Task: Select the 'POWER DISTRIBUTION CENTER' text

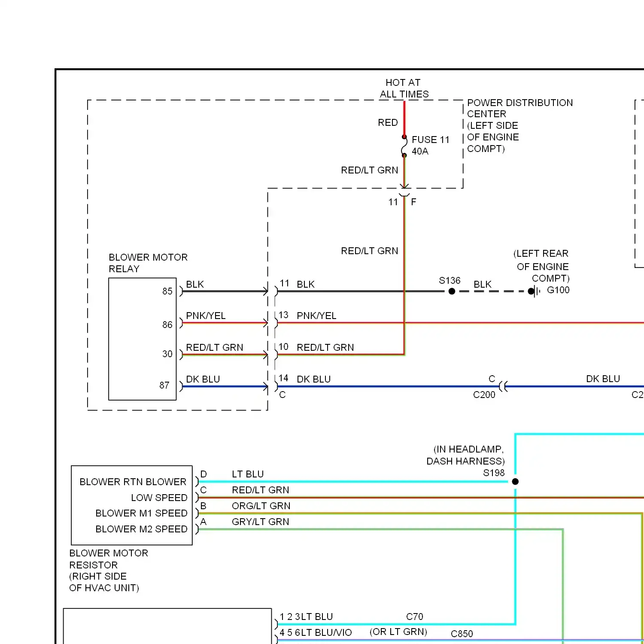Action: coord(520,108)
